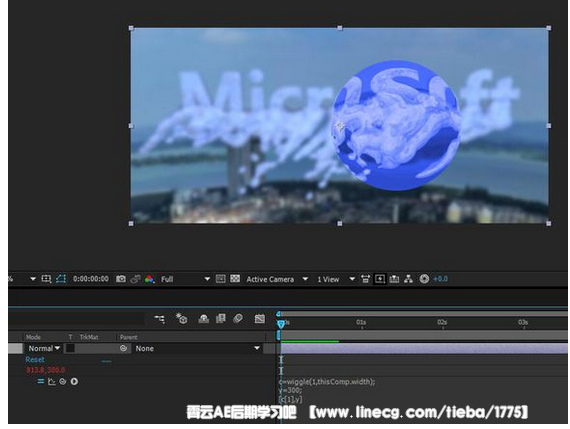
Task: Click the bottom-right layer transform handle
Action: point(549,224)
